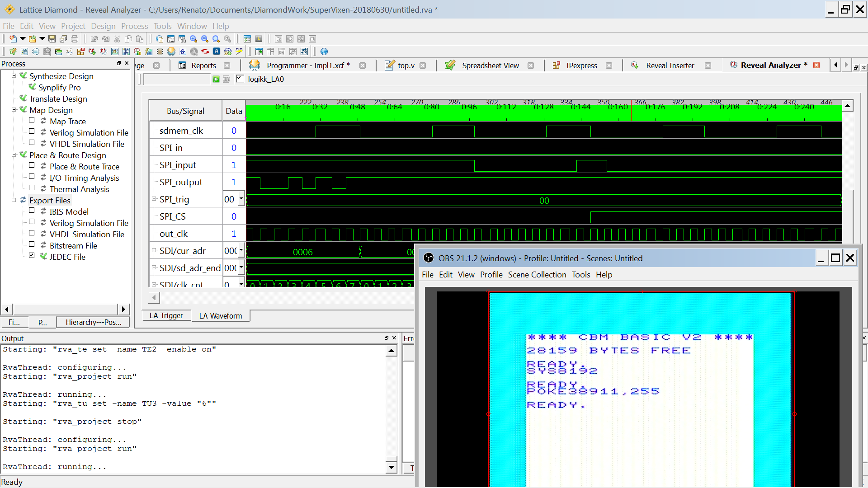Image resolution: width=868 pixels, height=488 pixels.
Task: Open the Hierarchy---Pos... bottom tab
Action: pyautogui.click(x=93, y=322)
